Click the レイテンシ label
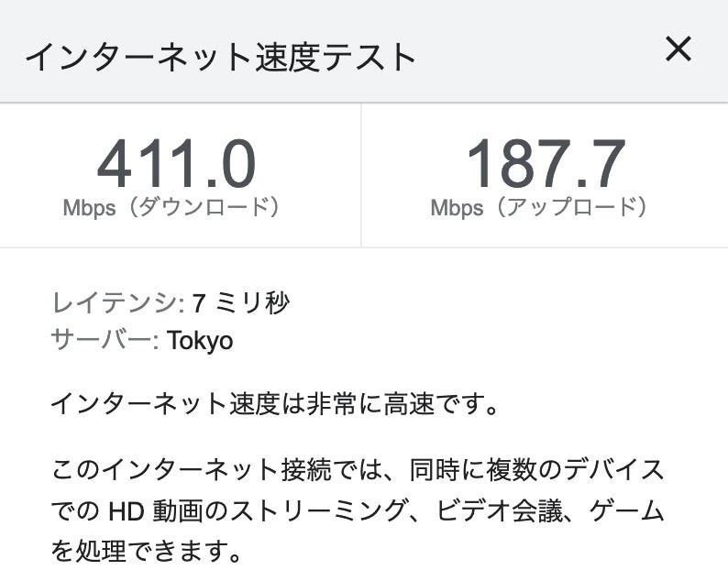The width and height of the screenshot is (728, 581). point(117,303)
